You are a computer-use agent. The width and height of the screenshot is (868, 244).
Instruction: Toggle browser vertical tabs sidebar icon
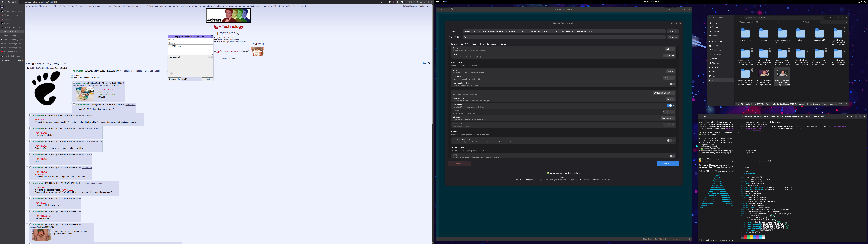coord(2,6)
